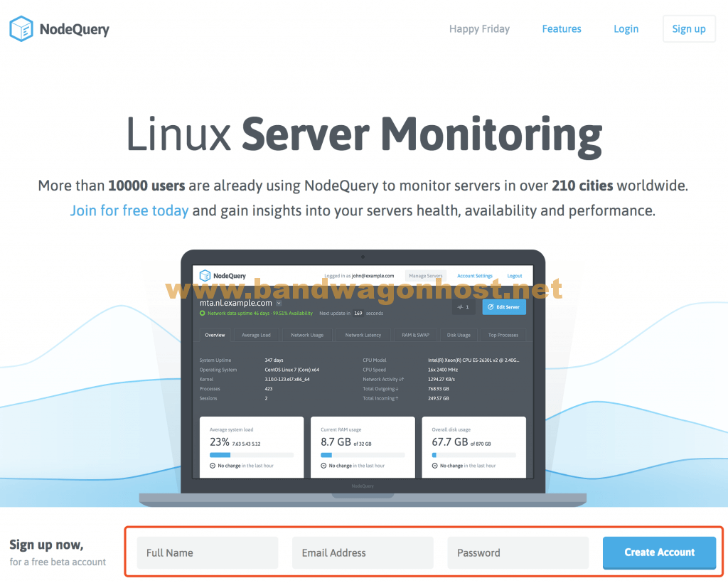Click the mta.nl.example.com server name

click(x=236, y=303)
